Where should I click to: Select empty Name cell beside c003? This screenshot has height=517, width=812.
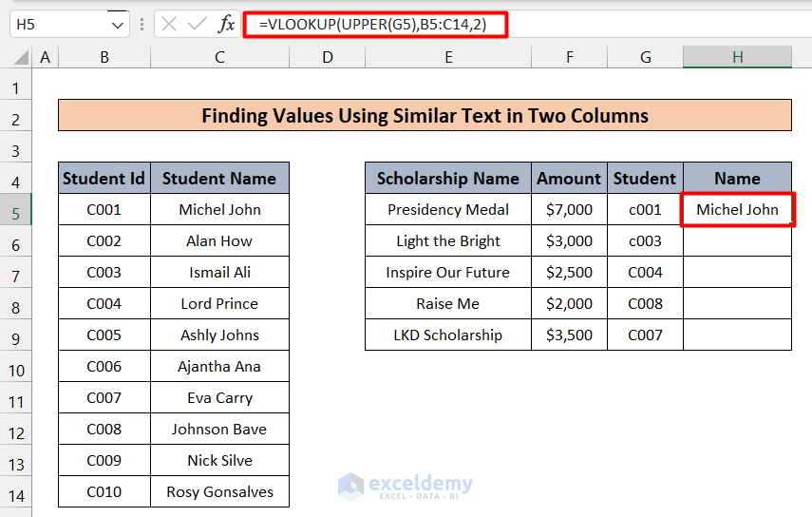(737, 240)
